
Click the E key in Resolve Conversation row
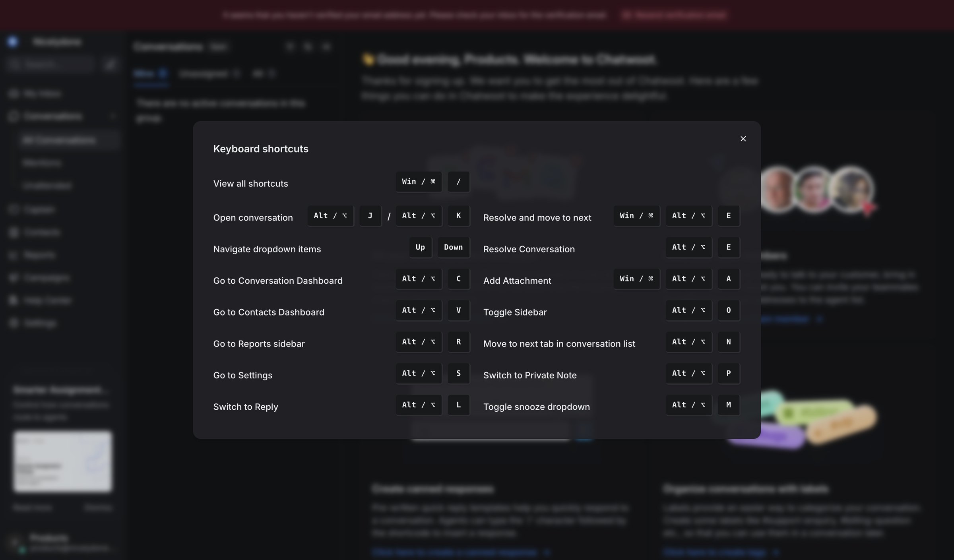point(729,247)
